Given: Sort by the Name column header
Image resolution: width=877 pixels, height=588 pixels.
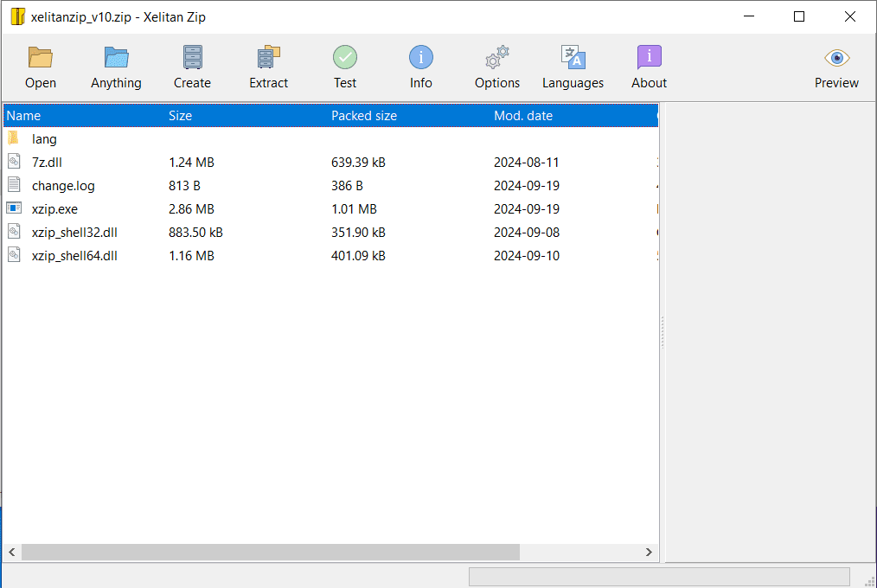Looking at the screenshot, I should (x=23, y=116).
